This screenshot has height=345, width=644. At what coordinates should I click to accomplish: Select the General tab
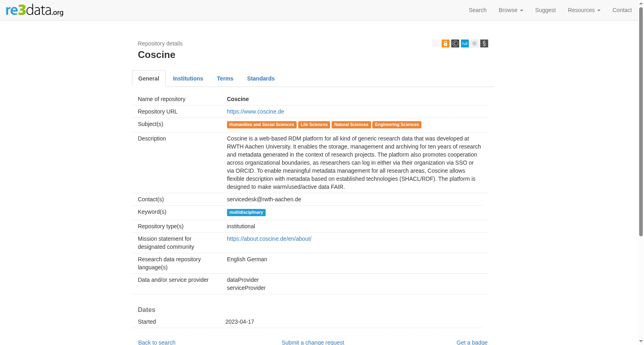pos(149,79)
